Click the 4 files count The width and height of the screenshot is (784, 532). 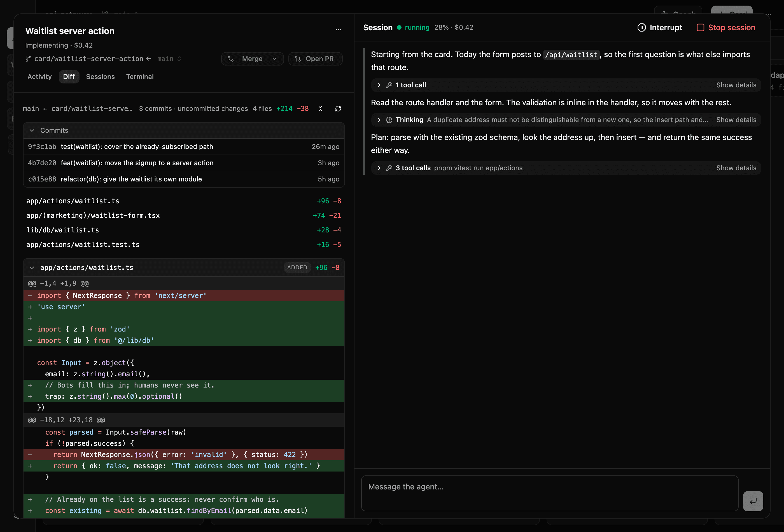coord(262,109)
